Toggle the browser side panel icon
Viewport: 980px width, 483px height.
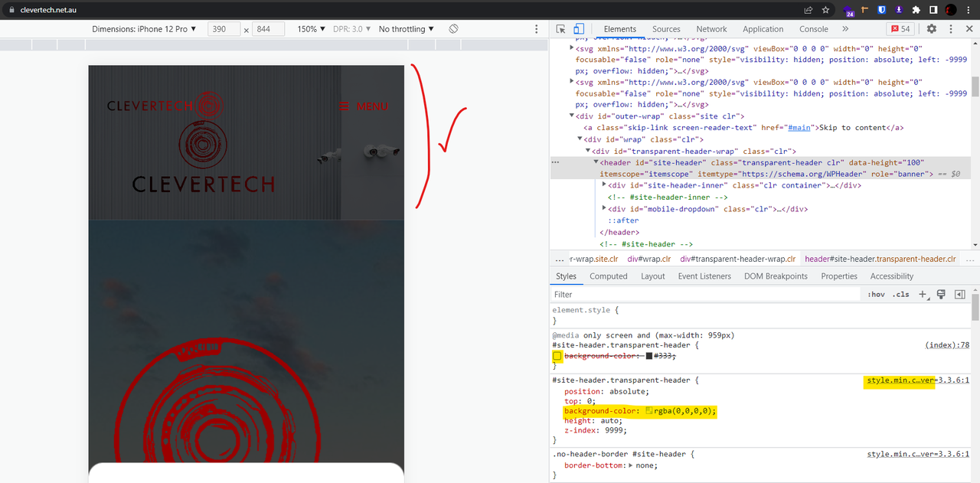coord(933,10)
